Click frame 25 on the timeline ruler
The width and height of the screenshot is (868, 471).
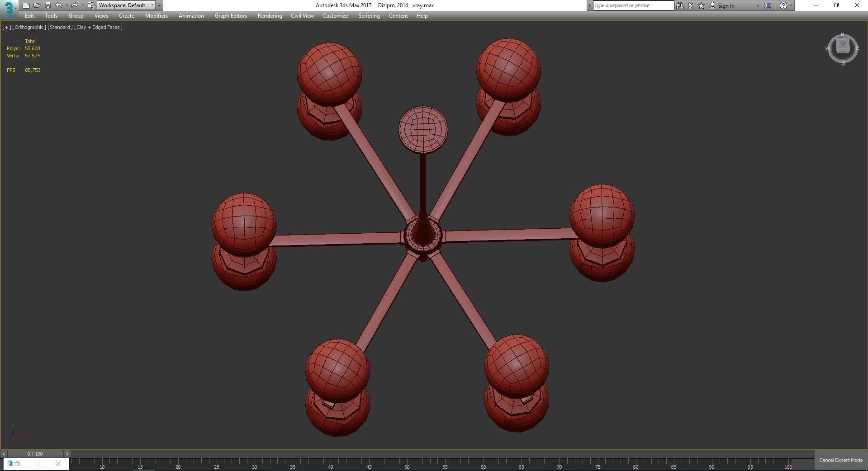pos(217,467)
